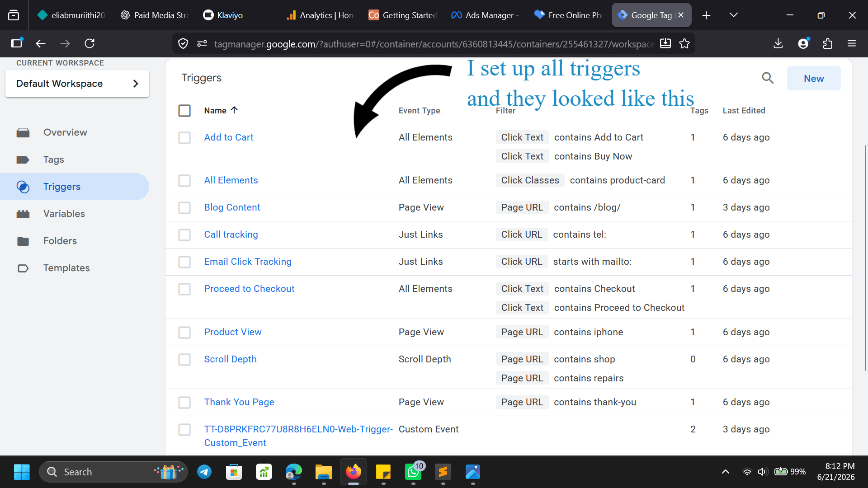Open Microsoft Store from the taskbar
This screenshot has height=488, width=868.
pos(234,472)
